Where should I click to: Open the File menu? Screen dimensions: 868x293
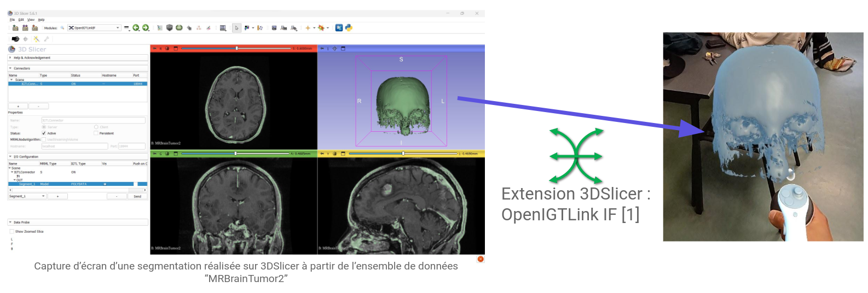pos(13,20)
